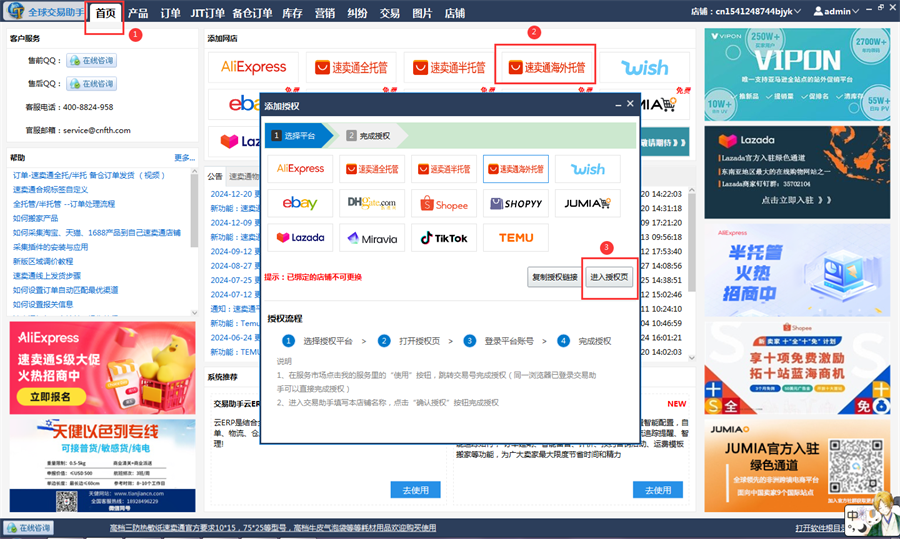Open help link 采集插件的安装与应用
Viewport: 900px width, 539px height.
coord(51,247)
